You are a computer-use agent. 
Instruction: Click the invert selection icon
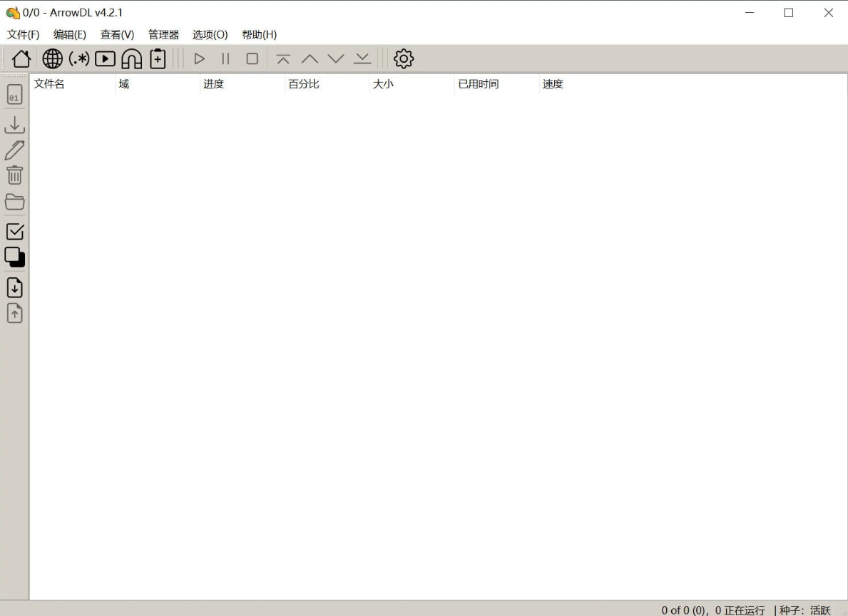[15, 257]
